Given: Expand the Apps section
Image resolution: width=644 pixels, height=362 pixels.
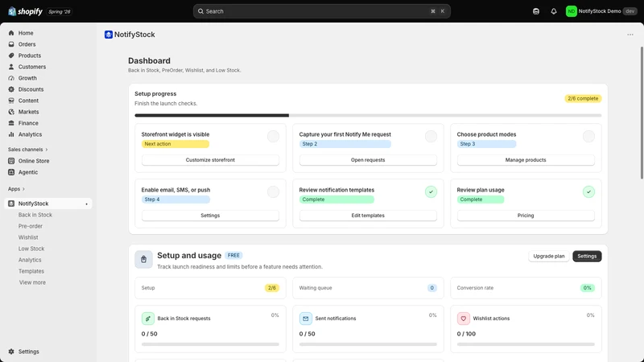Looking at the screenshot, I should tap(16, 189).
